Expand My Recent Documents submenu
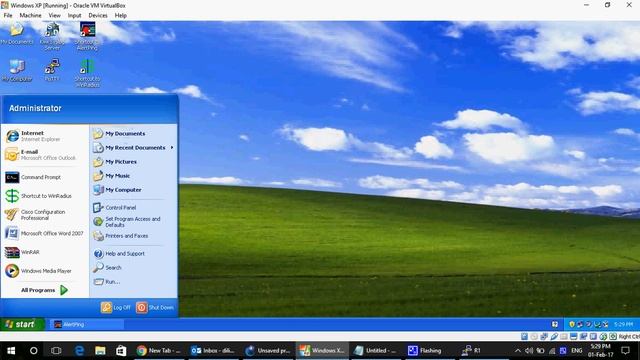The image size is (640, 360). (x=133, y=148)
